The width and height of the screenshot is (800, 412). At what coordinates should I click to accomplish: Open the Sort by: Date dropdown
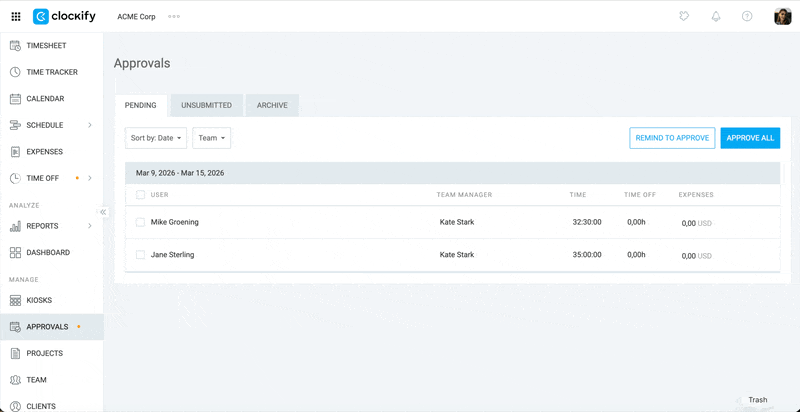(156, 138)
